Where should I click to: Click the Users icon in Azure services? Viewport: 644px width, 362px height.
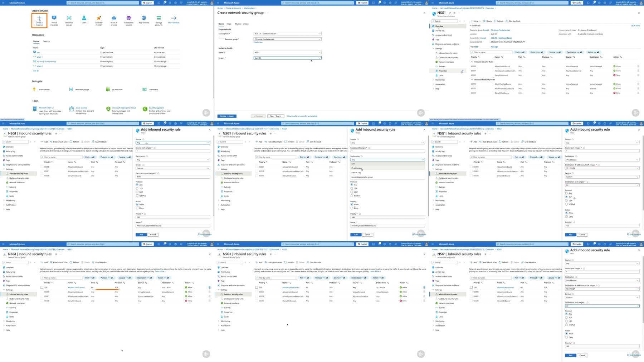coord(84,20)
